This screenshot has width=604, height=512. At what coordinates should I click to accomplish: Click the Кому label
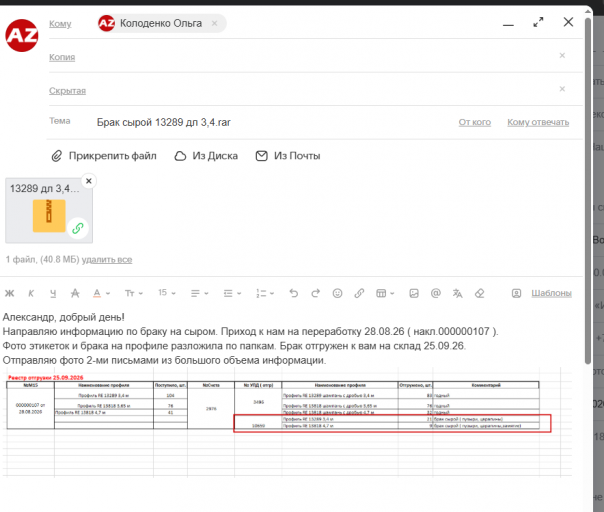point(60,24)
